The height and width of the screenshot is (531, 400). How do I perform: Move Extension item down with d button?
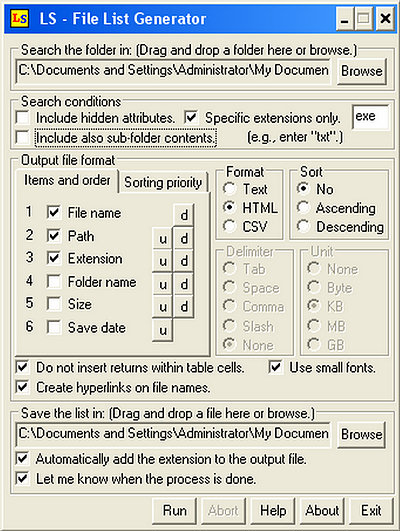pos(184,261)
